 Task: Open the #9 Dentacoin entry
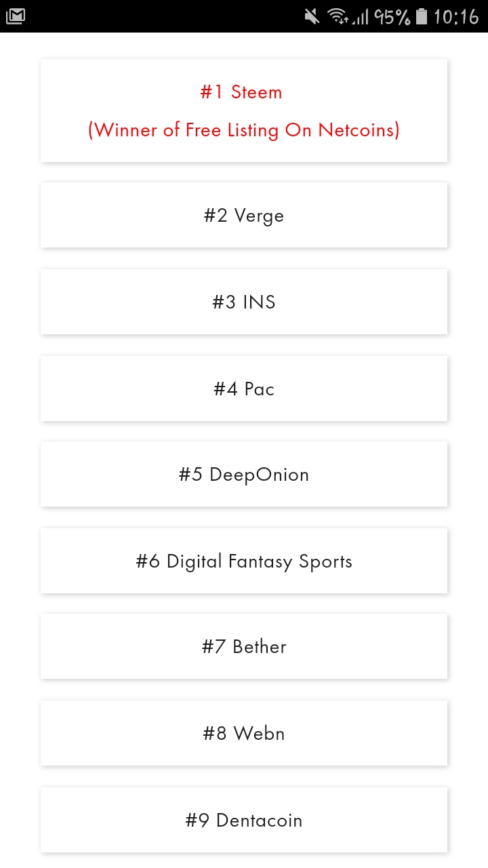(244, 820)
